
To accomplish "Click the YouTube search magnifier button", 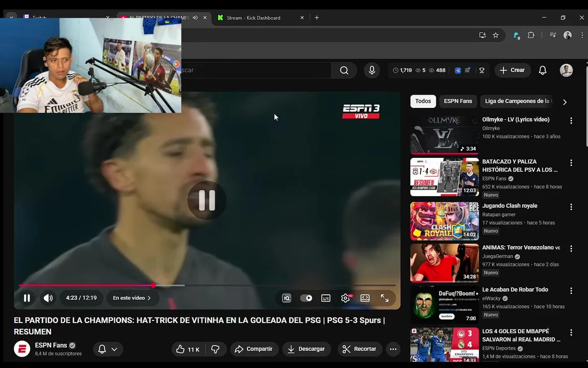I will tap(344, 70).
